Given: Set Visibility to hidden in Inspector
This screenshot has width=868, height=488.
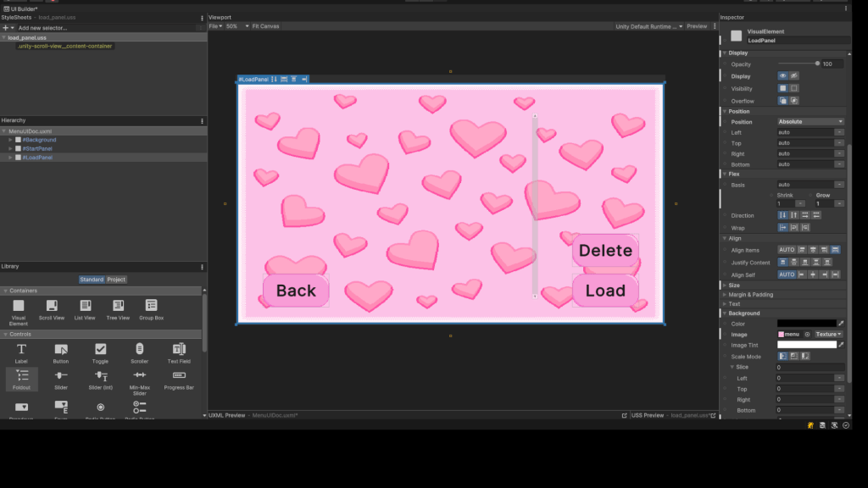Looking at the screenshot, I should pos(794,88).
